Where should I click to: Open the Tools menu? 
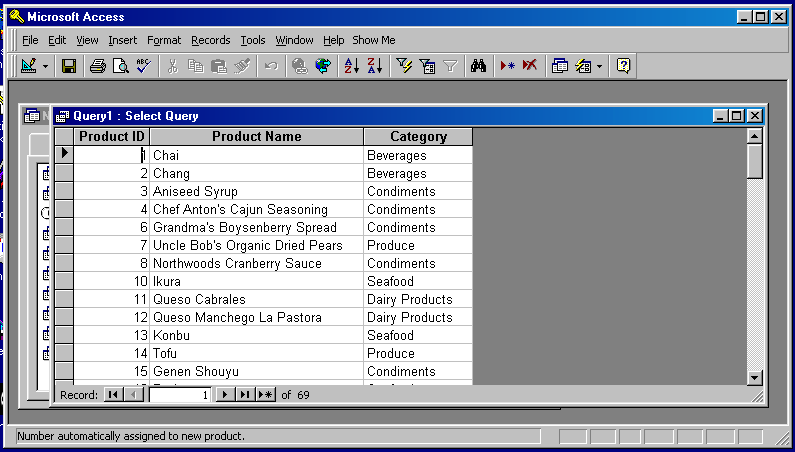pos(253,40)
